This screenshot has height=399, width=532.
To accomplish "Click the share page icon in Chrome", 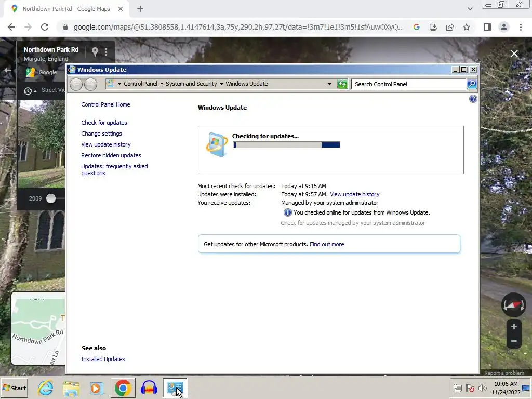I will tap(450, 27).
